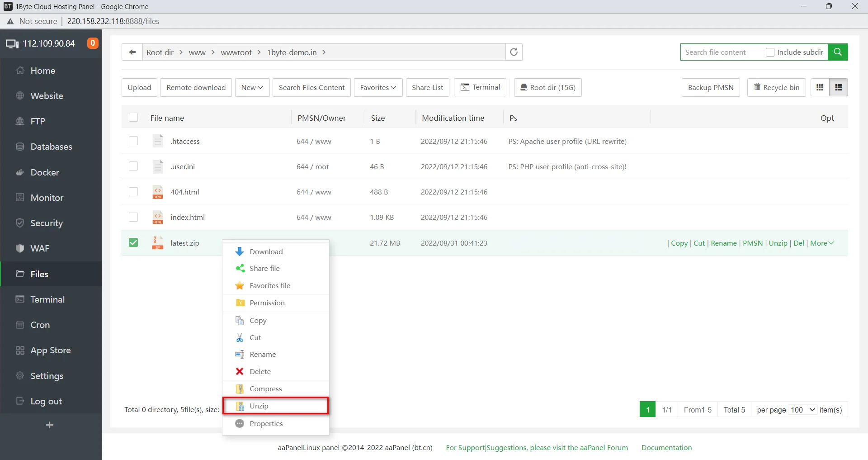Enable Include subdir option
The height and width of the screenshot is (460, 868).
(x=770, y=52)
